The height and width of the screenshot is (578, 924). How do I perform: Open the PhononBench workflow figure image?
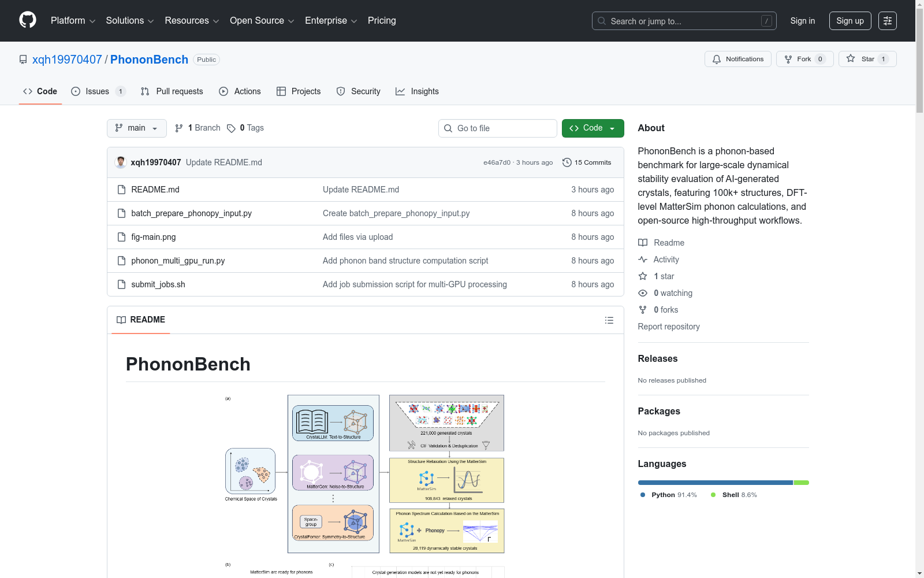[365, 486]
